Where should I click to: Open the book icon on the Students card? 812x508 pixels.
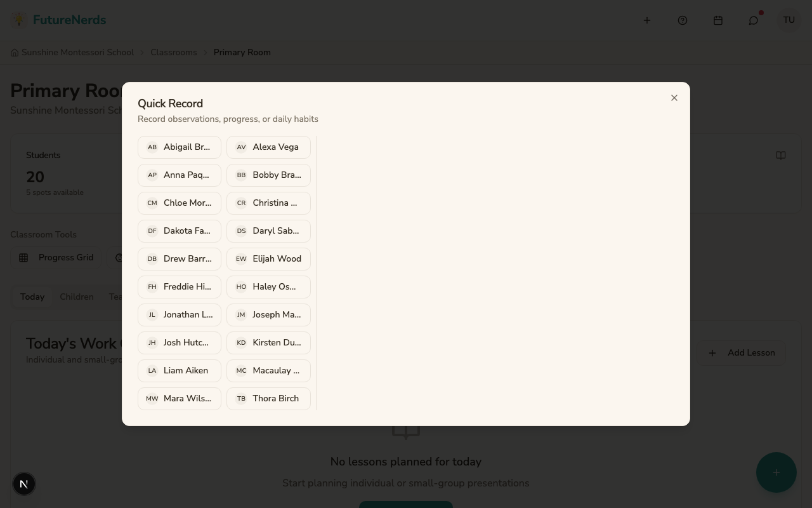point(781,155)
